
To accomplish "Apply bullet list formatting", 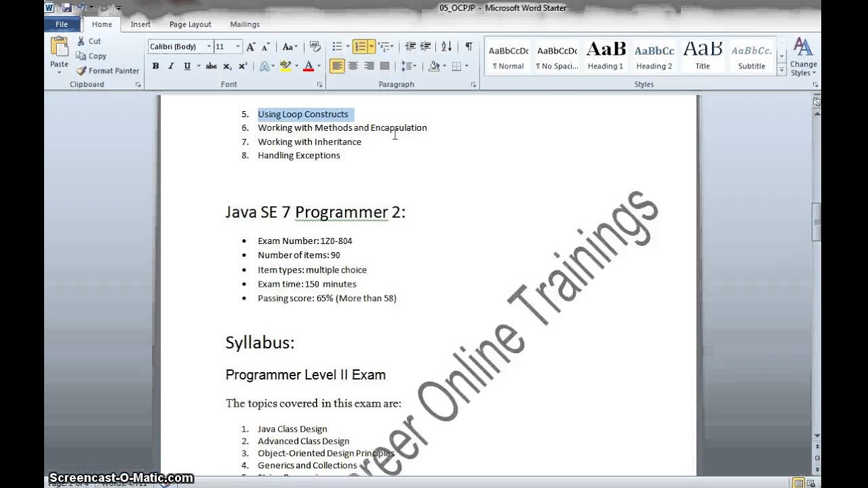I will pyautogui.click(x=337, y=47).
